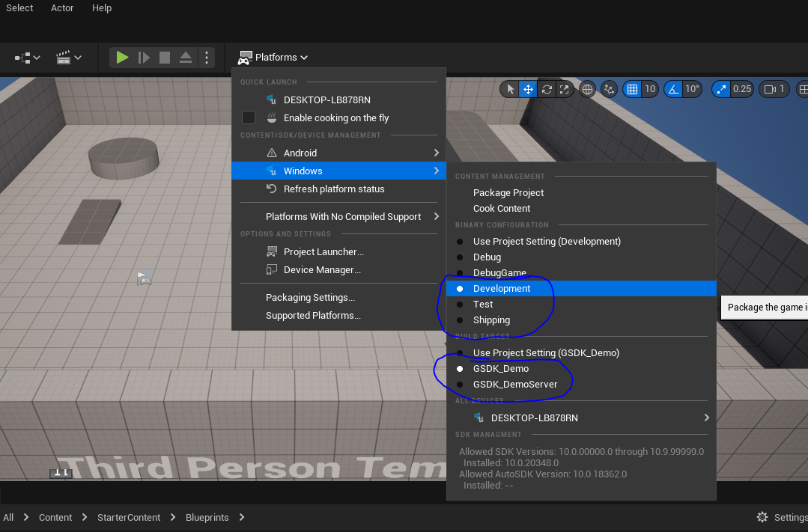
Task: Open Packaging Settings
Action: (338, 298)
